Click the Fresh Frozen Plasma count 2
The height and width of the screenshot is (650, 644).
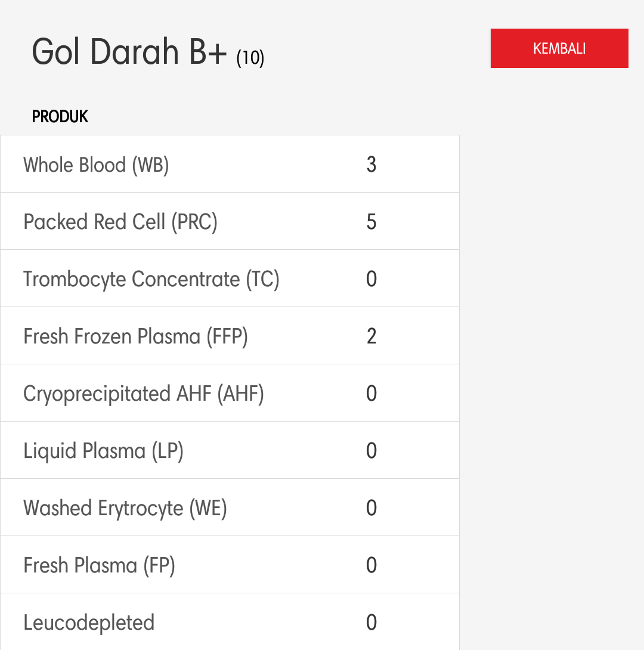371,336
